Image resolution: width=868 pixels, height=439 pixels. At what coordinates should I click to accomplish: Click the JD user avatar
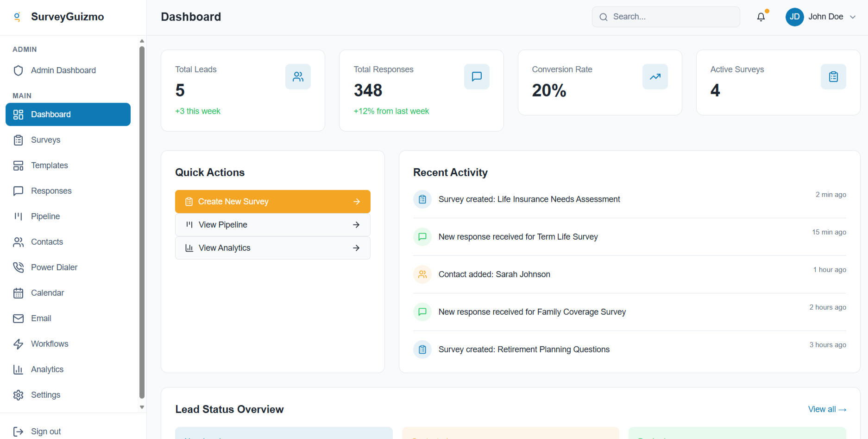(794, 17)
